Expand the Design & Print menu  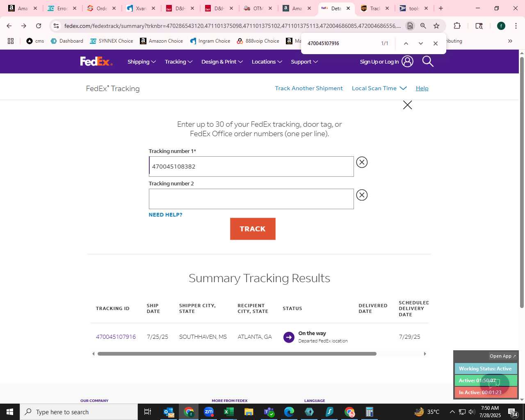point(222,62)
